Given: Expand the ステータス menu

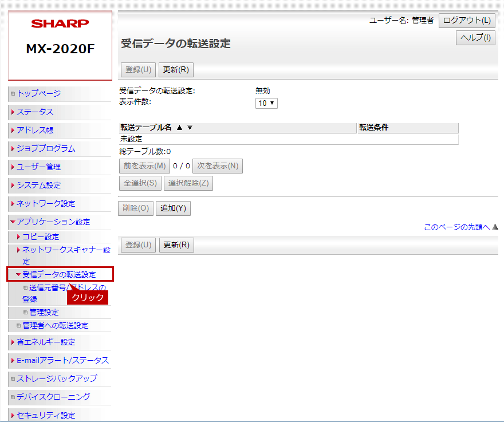Looking at the screenshot, I should tap(35, 112).
